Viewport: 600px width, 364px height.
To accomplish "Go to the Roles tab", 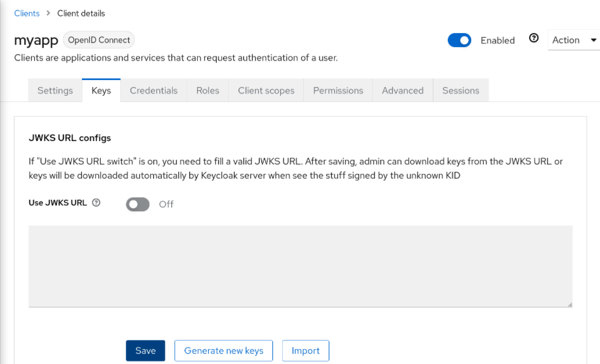I will 207,91.
